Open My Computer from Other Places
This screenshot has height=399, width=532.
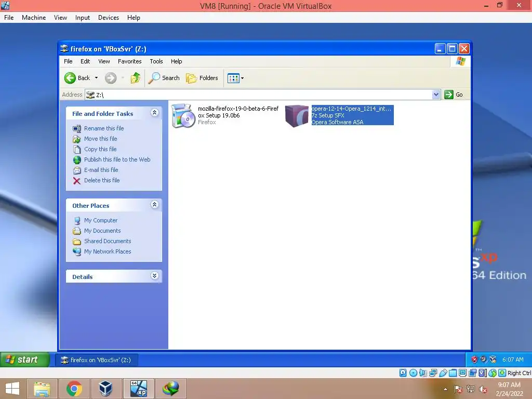(101, 220)
